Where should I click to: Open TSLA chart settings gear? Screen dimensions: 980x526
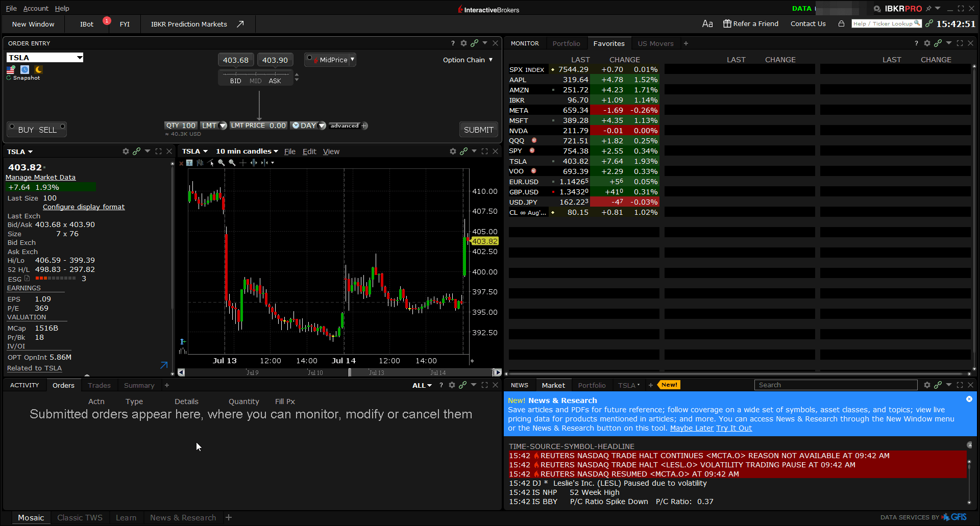coord(453,151)
